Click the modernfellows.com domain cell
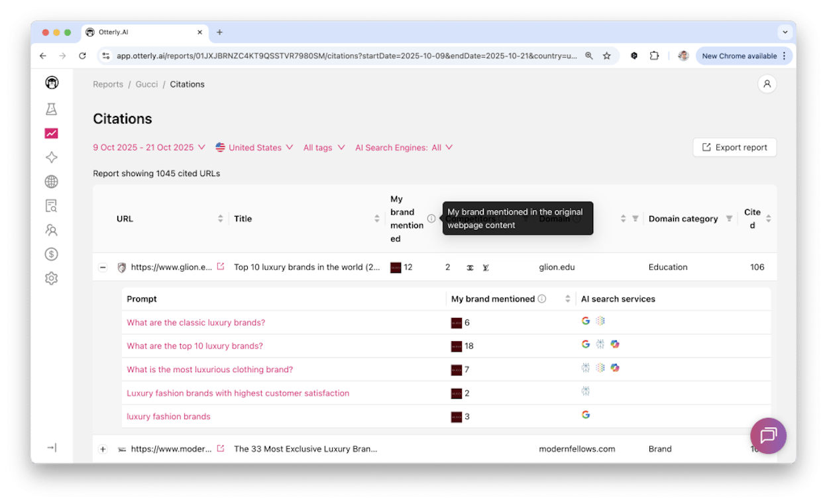Image resolution: width=827 pixels, height=504 pixels. click(577, 449)
